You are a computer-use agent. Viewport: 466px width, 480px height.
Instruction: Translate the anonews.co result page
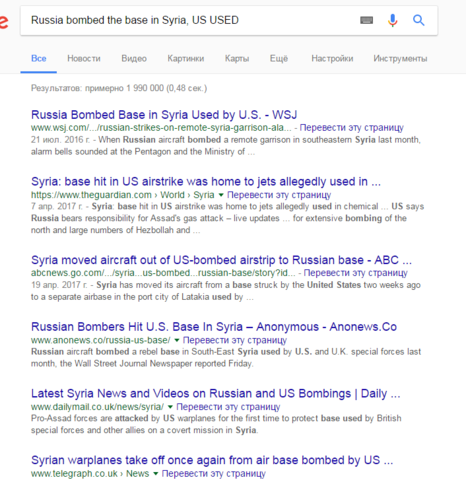pyautogui.click(x=235, y=340)
